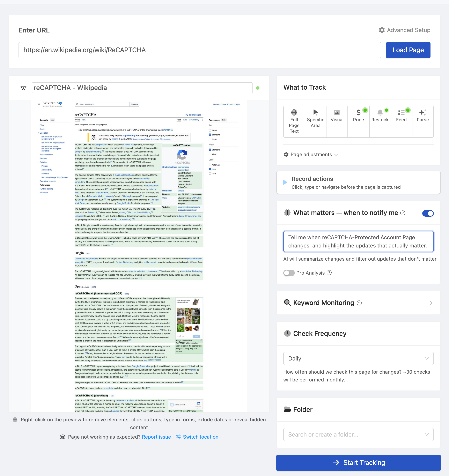Viewport: 449px width, 476px height.
Task: Click the bug icon beside Page not working
Action: (62, 437)
